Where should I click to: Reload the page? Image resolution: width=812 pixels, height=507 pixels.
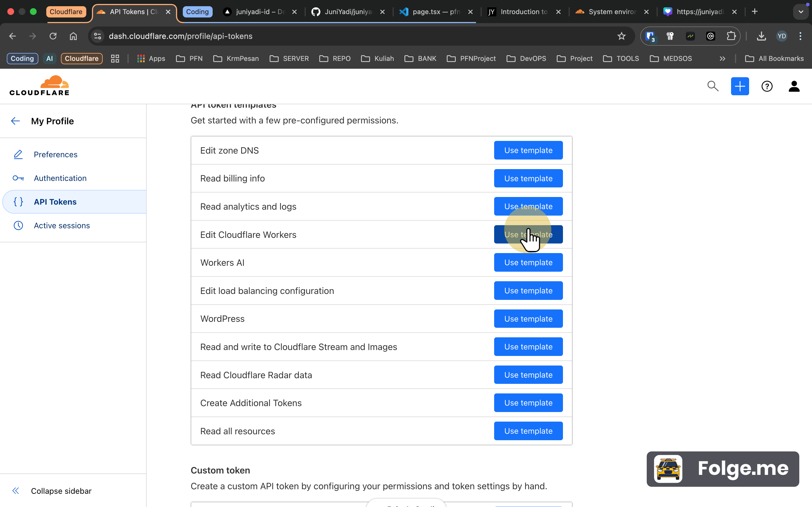pyautogui.click(x=53, y=36)
